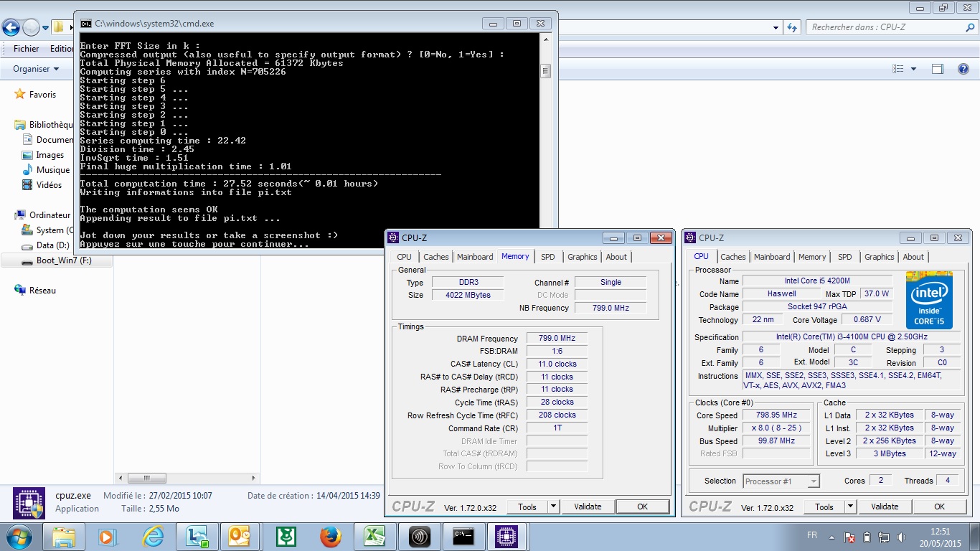Image resolution: width=980 pixels, height=551 pixels.
Task: Open the Selection Processor #1 combo box
Action: [x=781, y=481]
